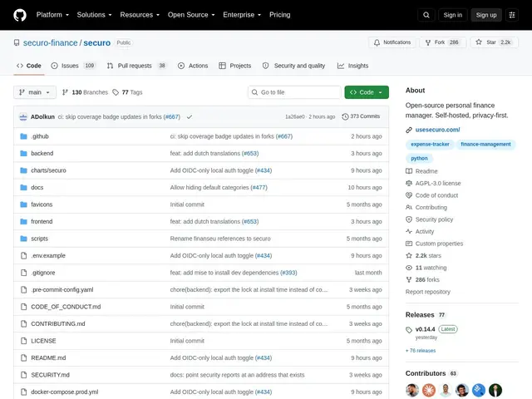The width and height of the screenshot is (532, 399).
Task: Click the Report repository link
Action: (428, 292)
